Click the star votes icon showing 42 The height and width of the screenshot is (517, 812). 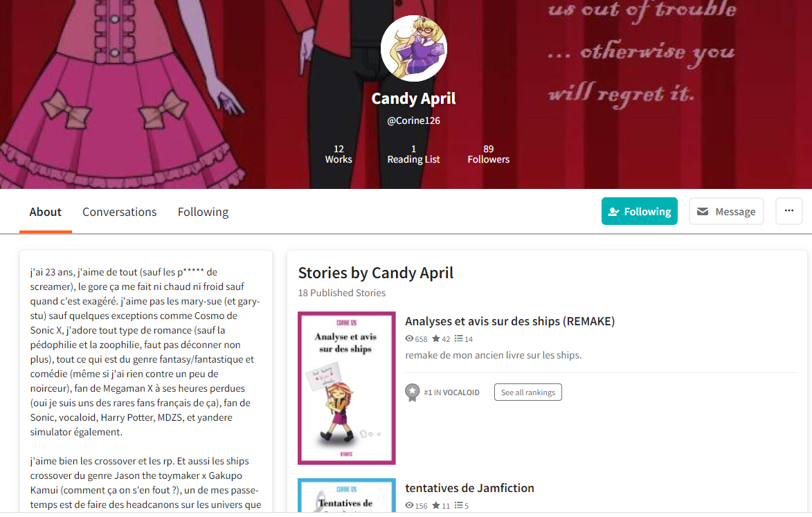[436, 338]
